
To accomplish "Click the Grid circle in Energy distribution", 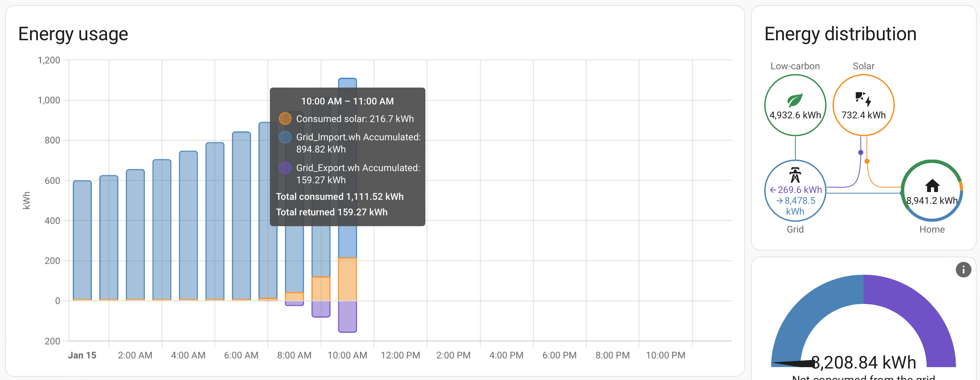I will coord(795,190).
